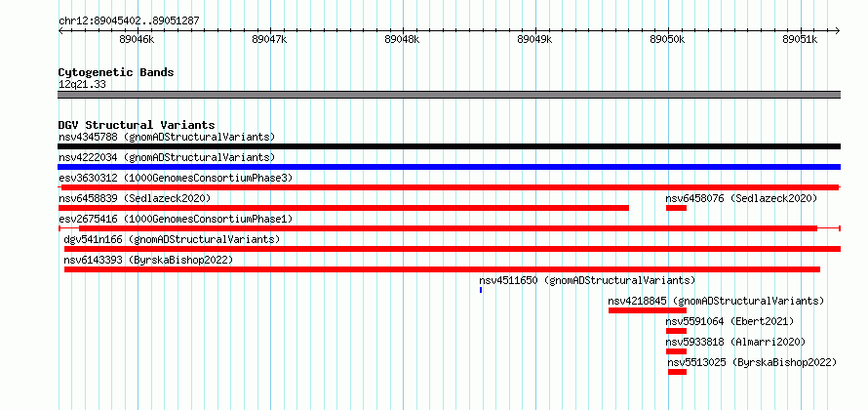Click the 89048k ruler tick label
The width and height of the screenshot is (868, 410).
click(x=402, y=40)
